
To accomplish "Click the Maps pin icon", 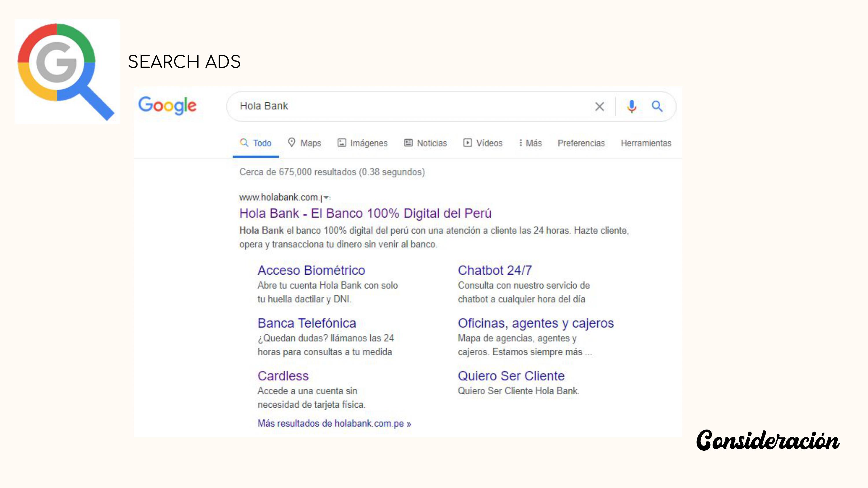I will click(291, 143).
